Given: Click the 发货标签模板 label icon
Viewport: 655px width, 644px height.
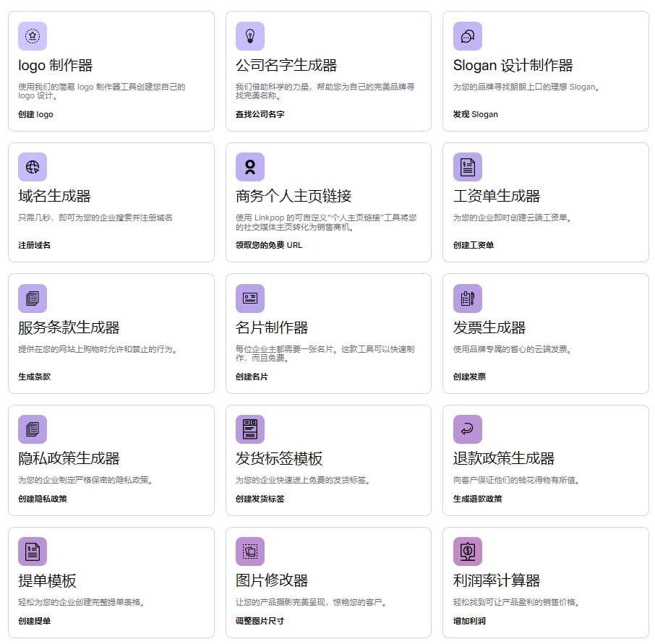Looking at the screenshot, I should (x=249, y=429).
